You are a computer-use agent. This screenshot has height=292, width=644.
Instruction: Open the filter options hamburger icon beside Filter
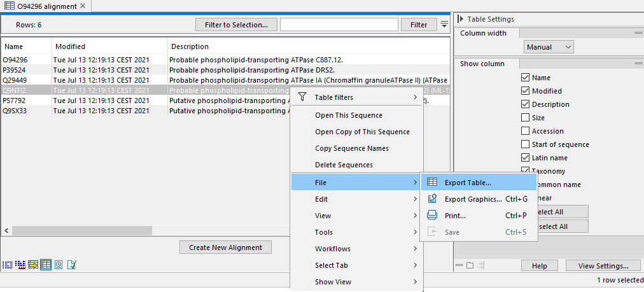coord(444,24)
